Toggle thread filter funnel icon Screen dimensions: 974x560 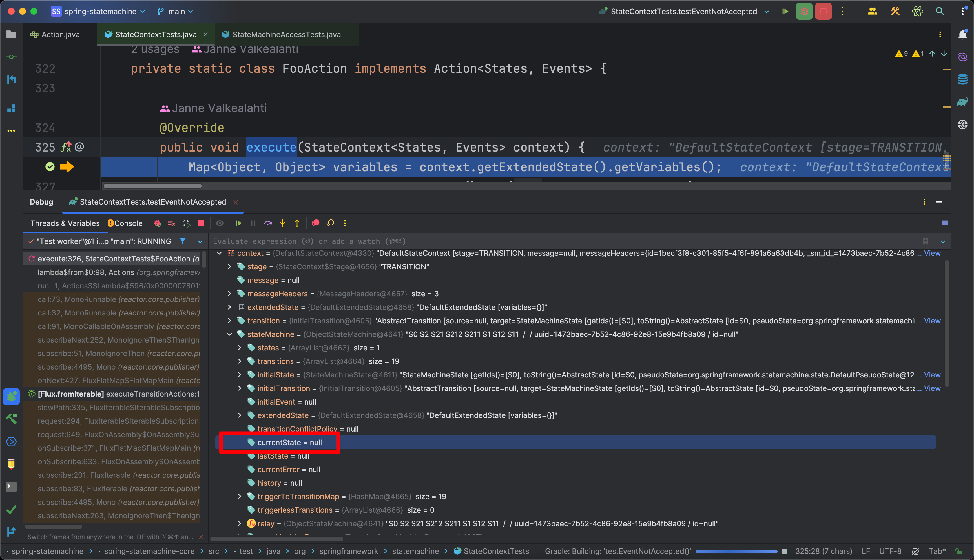[x=183, y=241]
